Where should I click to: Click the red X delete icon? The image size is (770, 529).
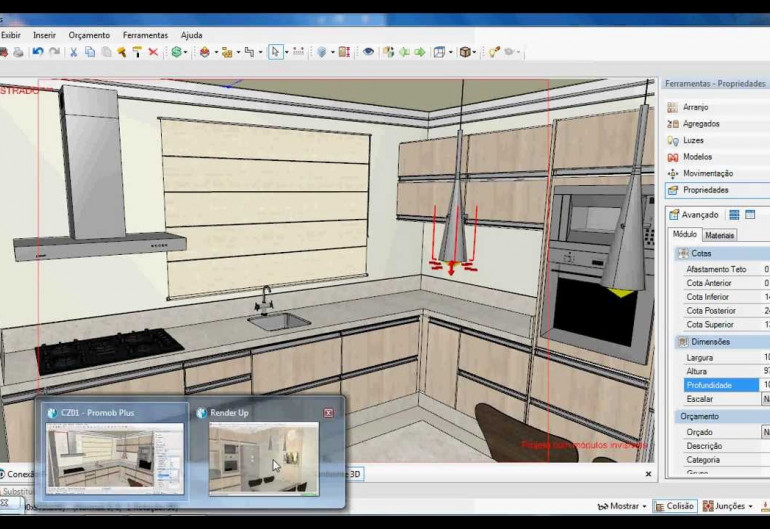click(x=153, y=52)
